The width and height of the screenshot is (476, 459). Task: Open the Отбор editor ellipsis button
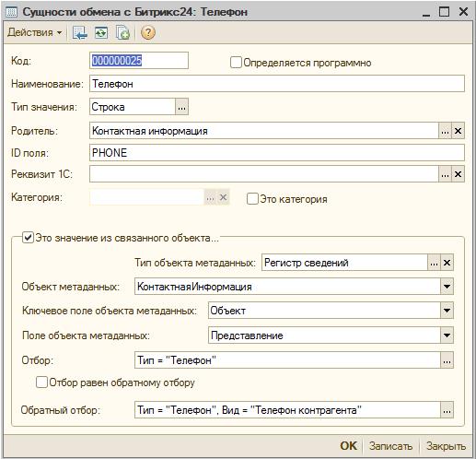coord(447,360)
